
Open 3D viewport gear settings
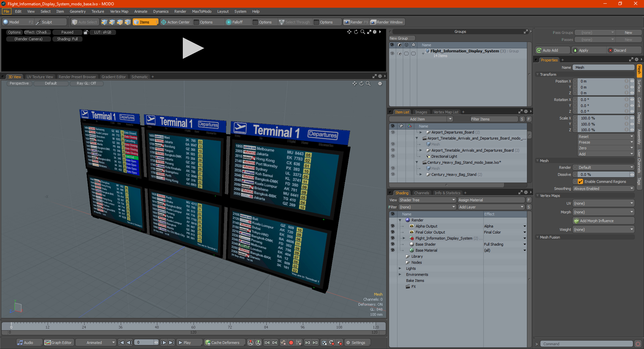[380, 84]
